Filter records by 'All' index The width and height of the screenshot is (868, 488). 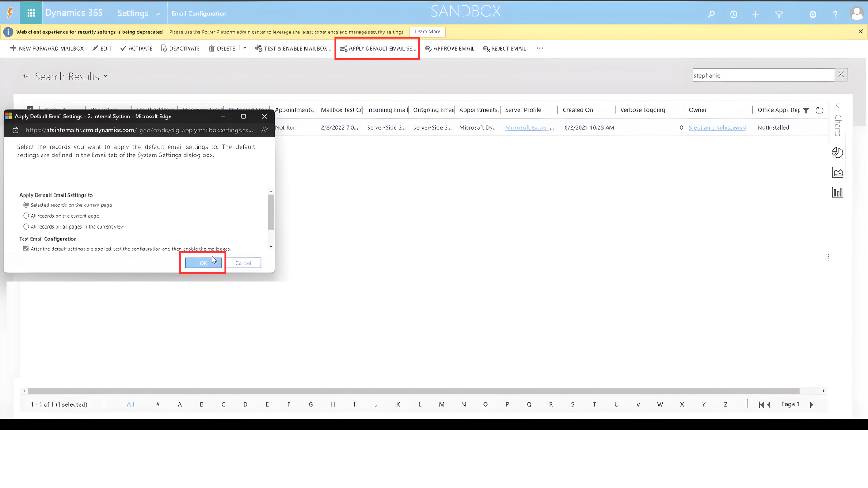click(131, 404)
